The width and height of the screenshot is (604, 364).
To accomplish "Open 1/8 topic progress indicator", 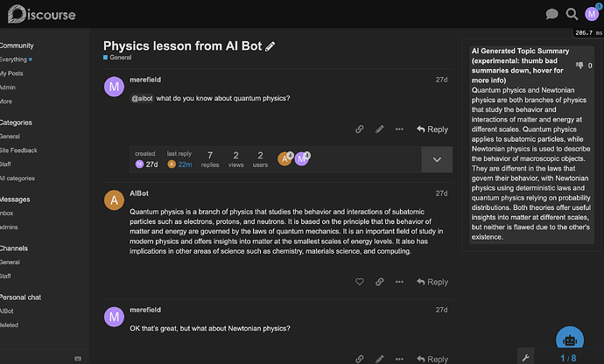I will [568, 358].
